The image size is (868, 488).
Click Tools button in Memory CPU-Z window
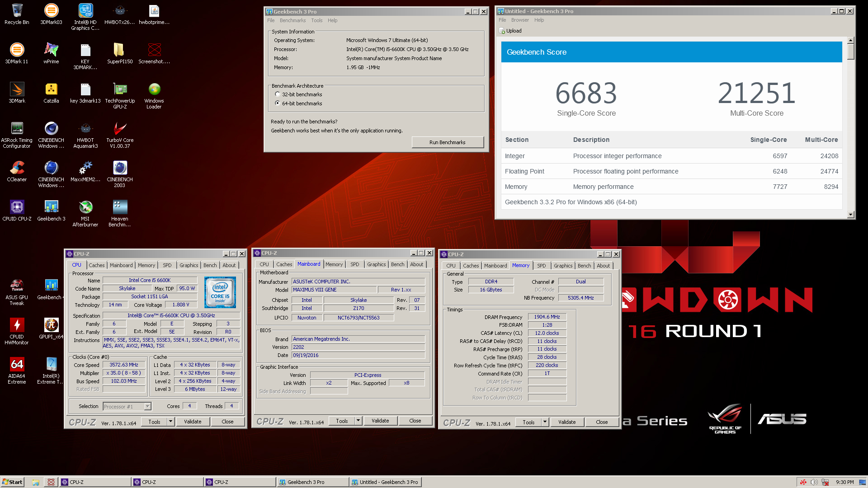tap(528, 422)
